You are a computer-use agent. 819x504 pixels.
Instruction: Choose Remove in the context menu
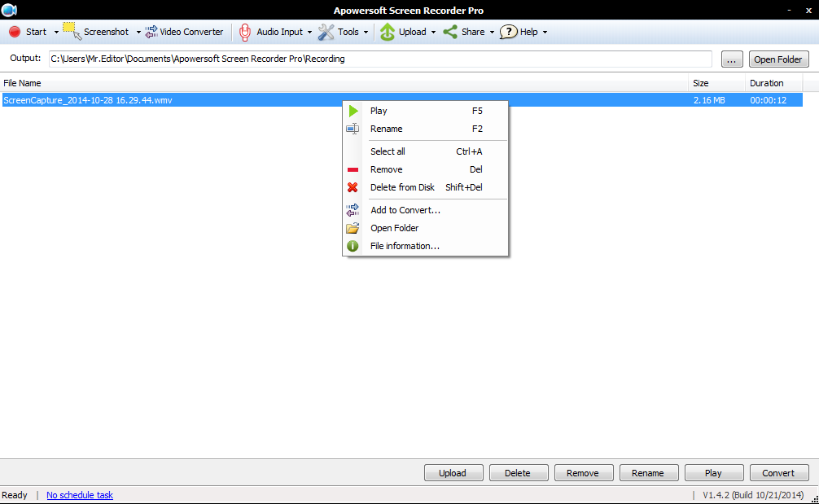425,169
